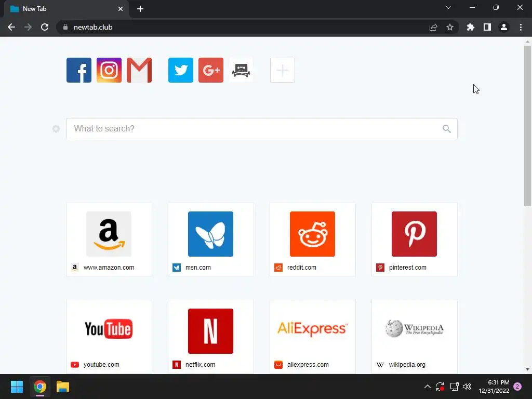Open the Extensions puzzle icon
The width and height of the screenshot is (532, 399).
(471, 27)
